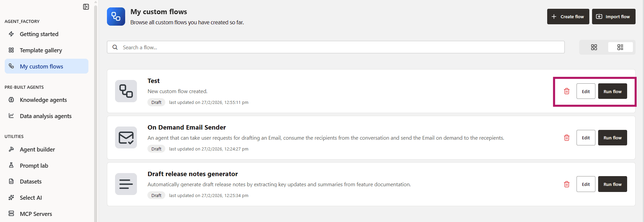This screenshot has width=644, height=222.
Task: Click the release notes lines icon
Action: point(126,184)
